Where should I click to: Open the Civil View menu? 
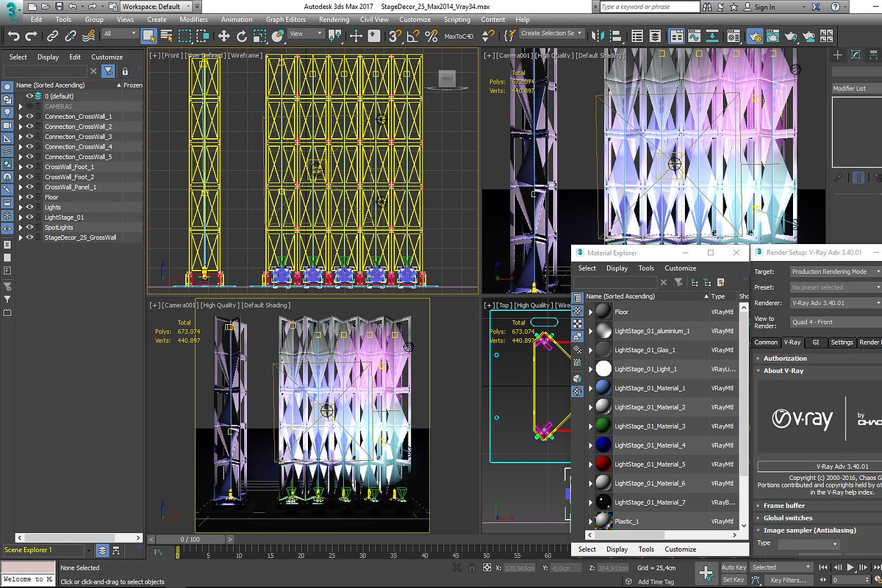pyautogui.click(x=374, y=20)
